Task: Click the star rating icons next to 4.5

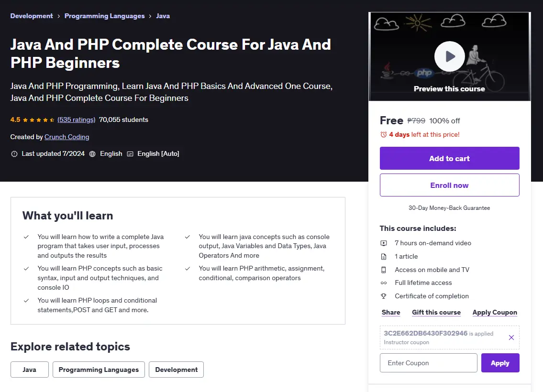Action: click(x=39, y=120)
